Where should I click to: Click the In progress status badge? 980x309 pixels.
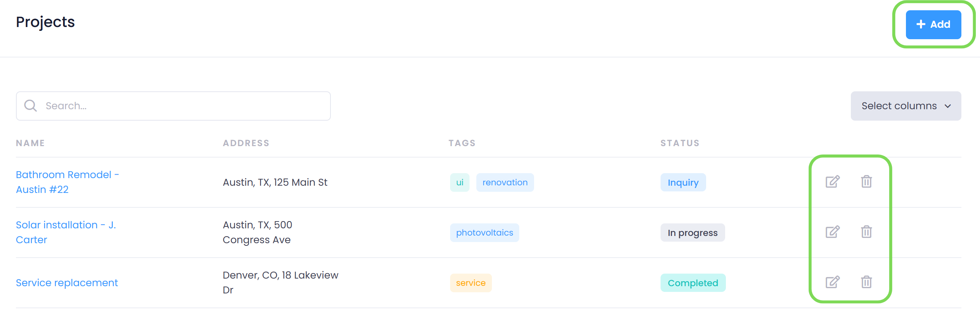pos(692,233)
